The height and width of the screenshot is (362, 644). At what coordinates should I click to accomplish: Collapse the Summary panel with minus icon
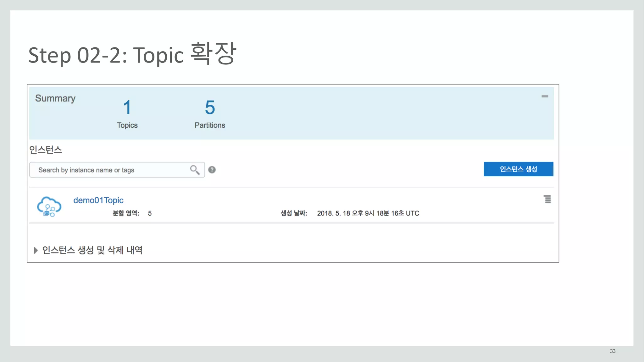[x=545, y=96]
